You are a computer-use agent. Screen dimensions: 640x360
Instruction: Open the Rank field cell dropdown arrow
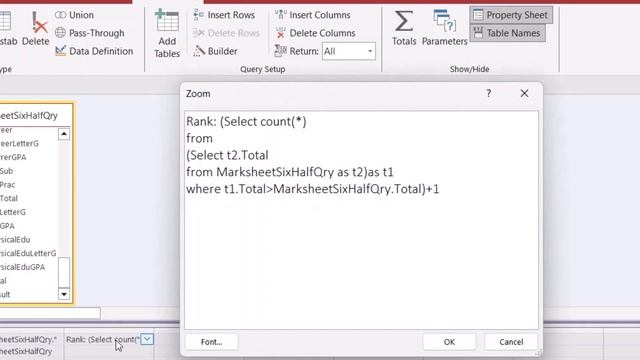[147, 339]
